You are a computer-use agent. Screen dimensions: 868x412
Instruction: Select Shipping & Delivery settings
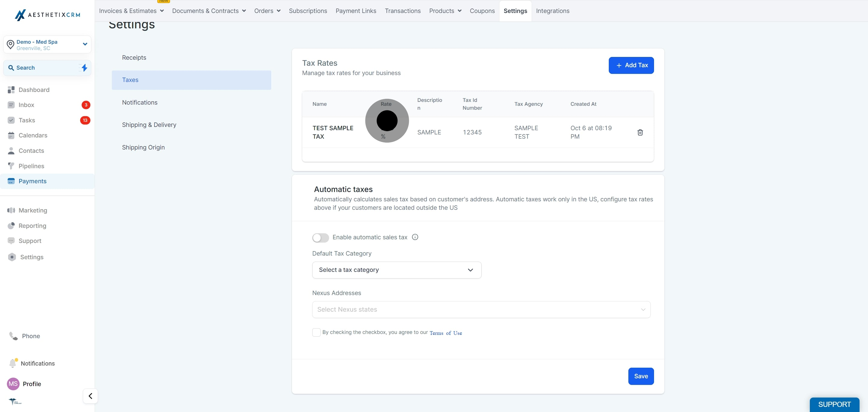(x=191, y=125)
